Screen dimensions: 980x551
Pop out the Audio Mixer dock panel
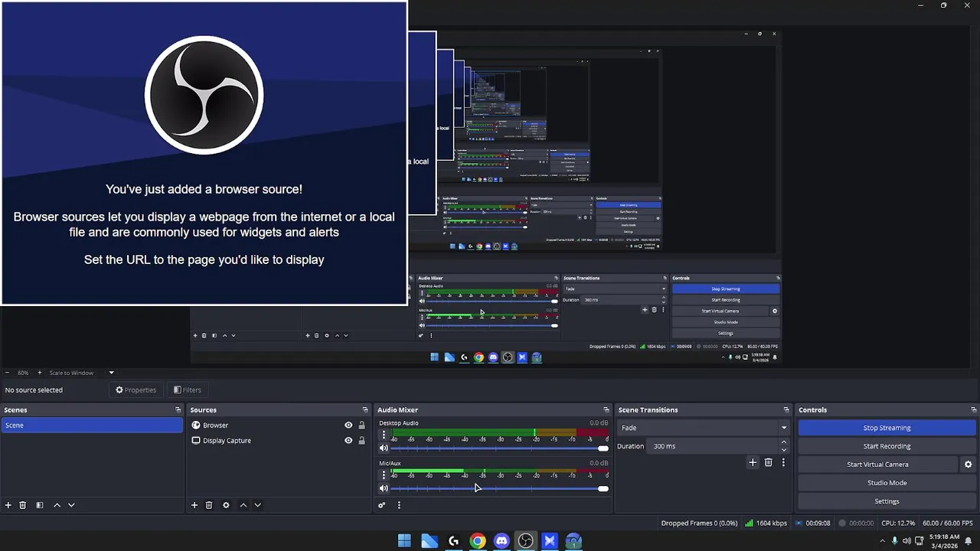[606, 410]
